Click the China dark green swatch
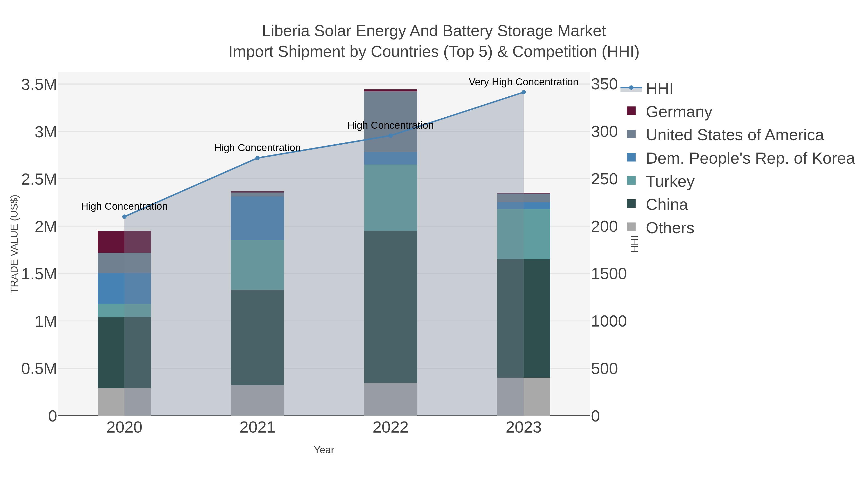The image size is (868, 488). pos(631,204)
